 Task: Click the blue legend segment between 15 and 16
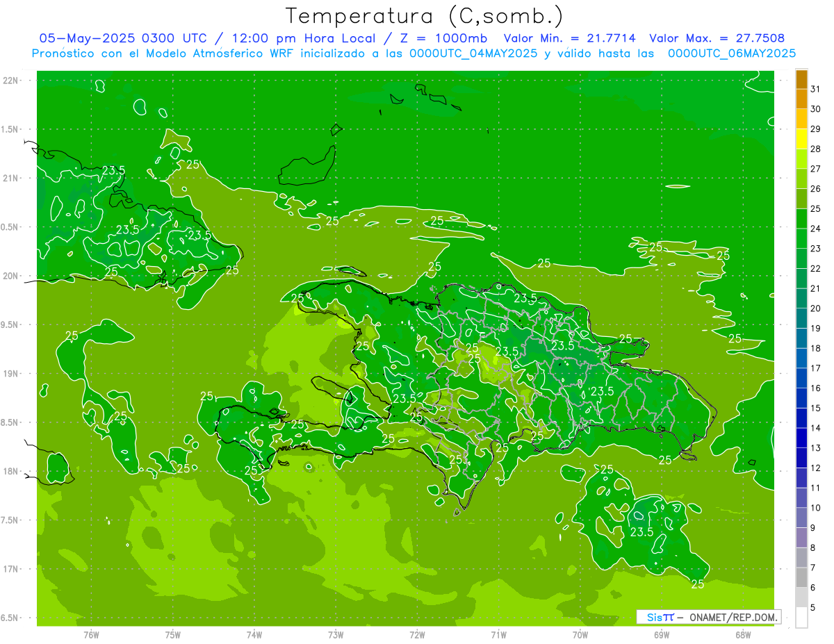click(x=801, y=398)
